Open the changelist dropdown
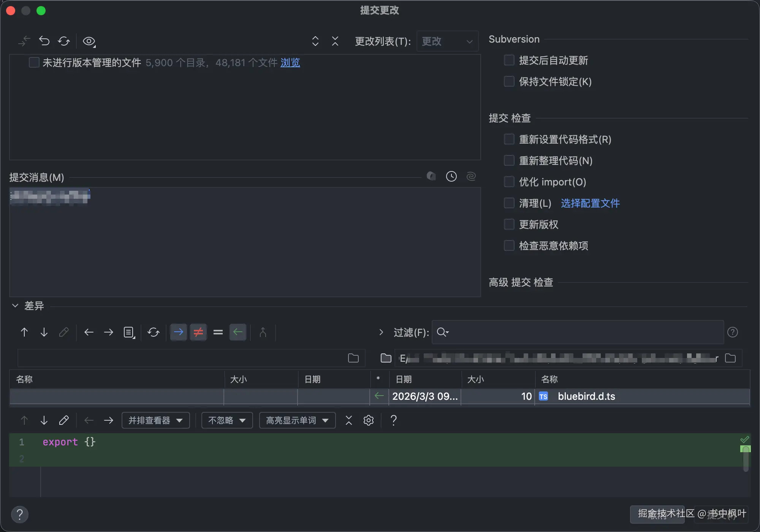The height and width of the screenshot is (532, 760). 447,41
